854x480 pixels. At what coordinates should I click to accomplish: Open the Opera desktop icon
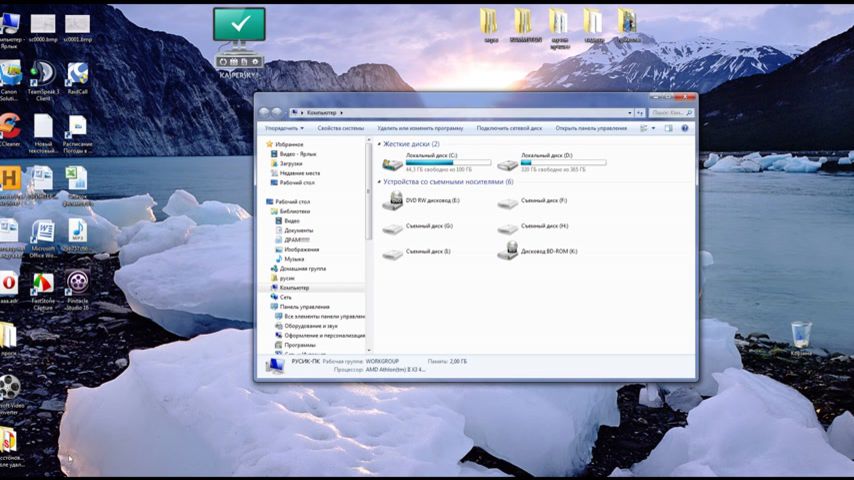(x=9, y=288)
